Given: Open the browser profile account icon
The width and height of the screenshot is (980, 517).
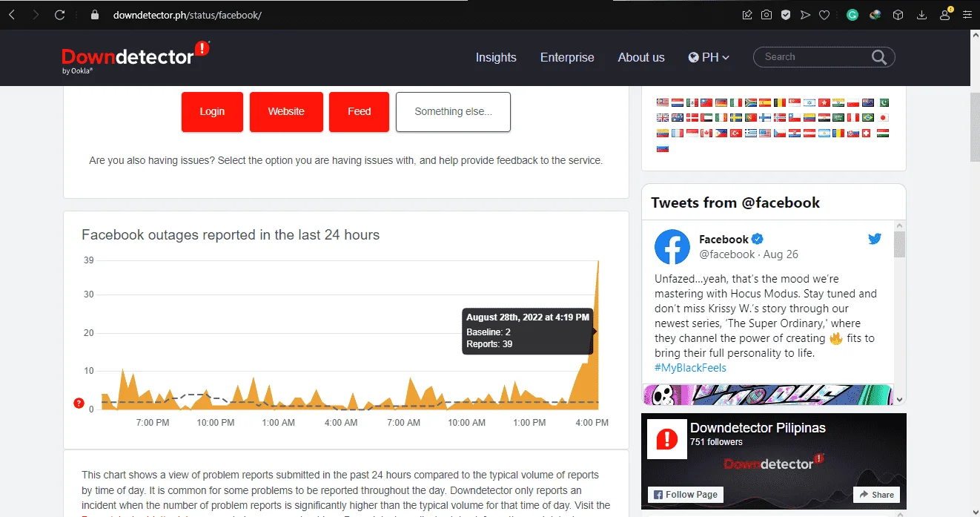Looking at the screenshot, I should (x=945, y=14).
